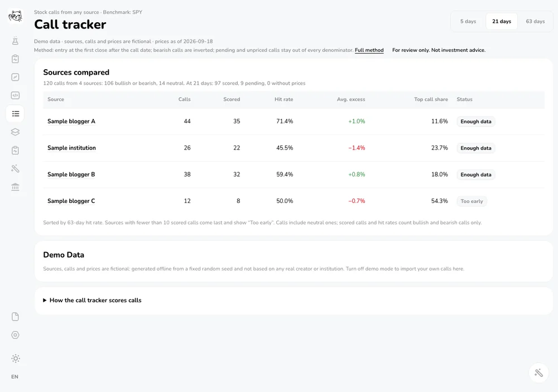Select the 21 days horizon tab
The width and height of the screenshot is (558, 392).
[x=502, y=21]
